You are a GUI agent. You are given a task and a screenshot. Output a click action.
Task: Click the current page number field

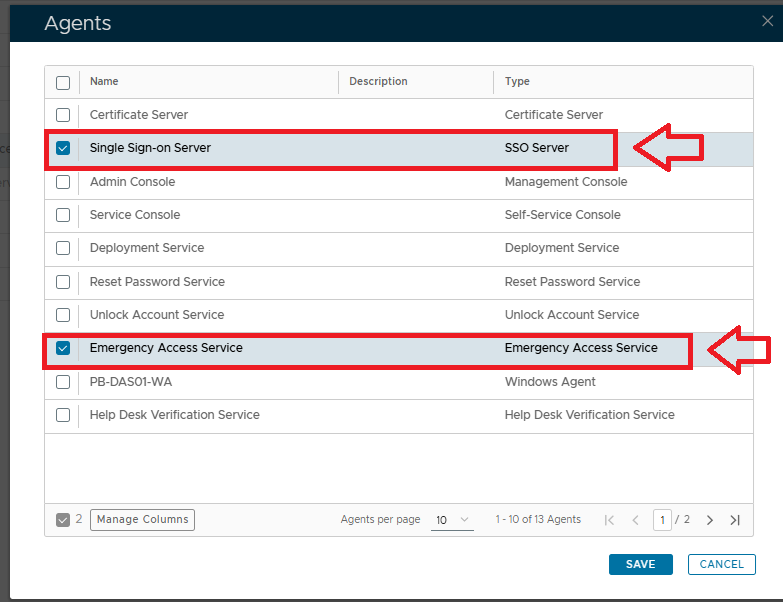pos(661,520)
